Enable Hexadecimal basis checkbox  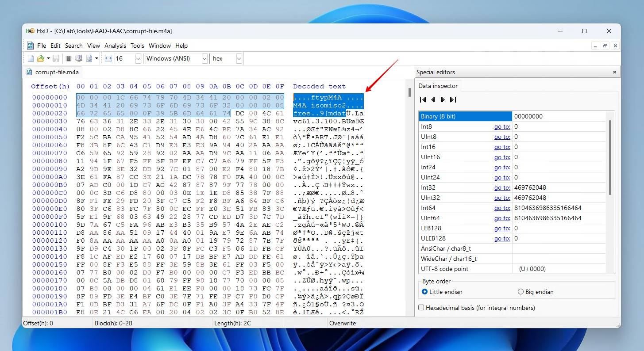pyautogui.click(x=421, y=308)
